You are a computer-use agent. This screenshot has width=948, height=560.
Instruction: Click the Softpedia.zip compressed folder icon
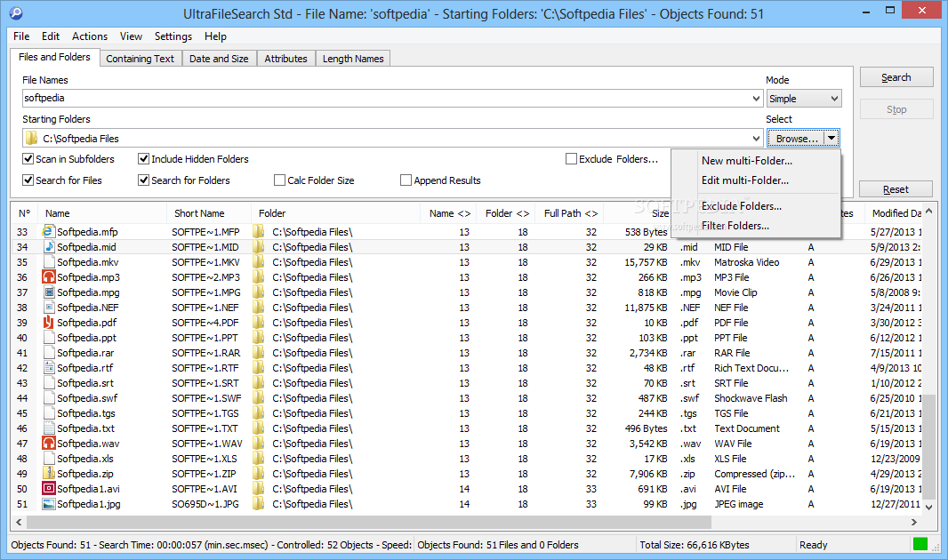tap(48, 473)
